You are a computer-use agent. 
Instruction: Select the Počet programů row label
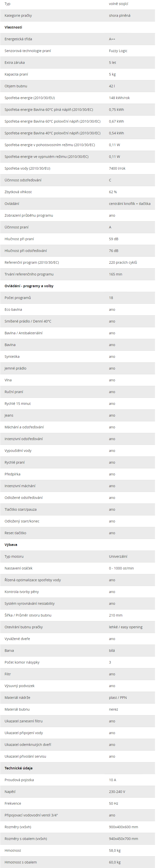pyautogui.click(x=18, y=298)
